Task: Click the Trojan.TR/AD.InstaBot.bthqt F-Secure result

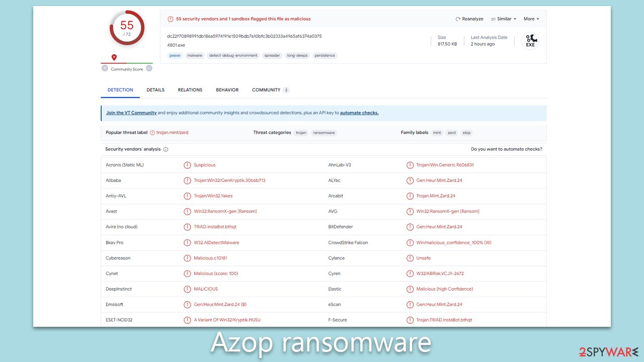Action: [444, 320]
